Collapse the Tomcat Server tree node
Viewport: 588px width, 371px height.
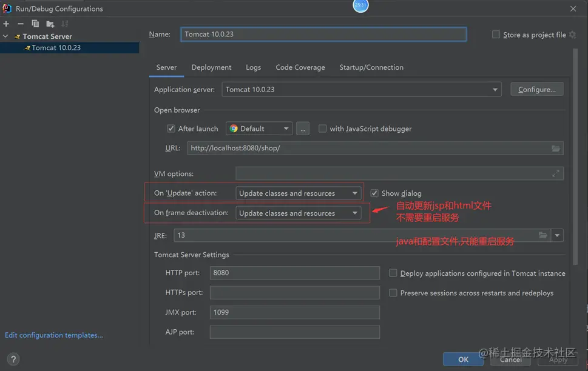[5, 36]
